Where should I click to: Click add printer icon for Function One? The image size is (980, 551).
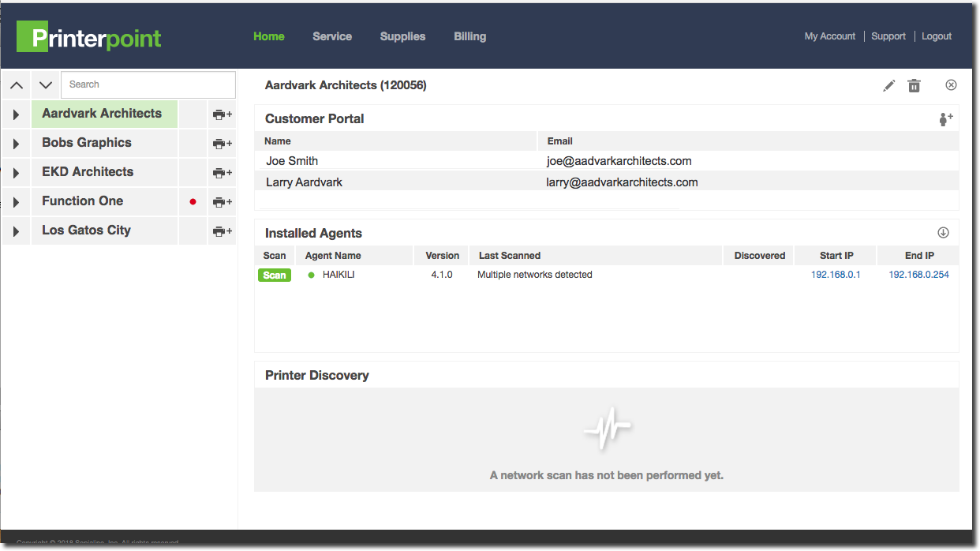click(x=222, y=202)
